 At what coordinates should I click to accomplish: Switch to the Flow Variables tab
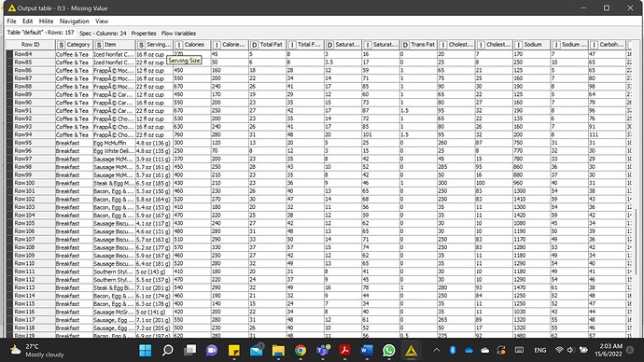click(178, 34)
